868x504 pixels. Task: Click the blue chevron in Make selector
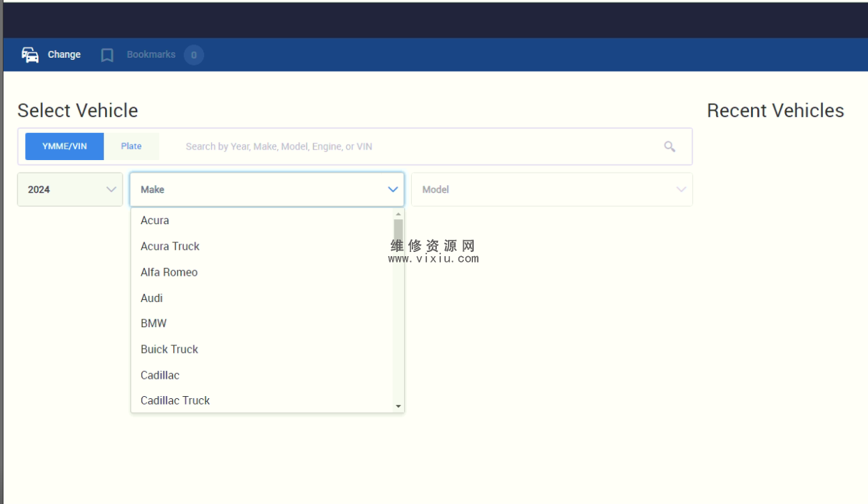393,189
